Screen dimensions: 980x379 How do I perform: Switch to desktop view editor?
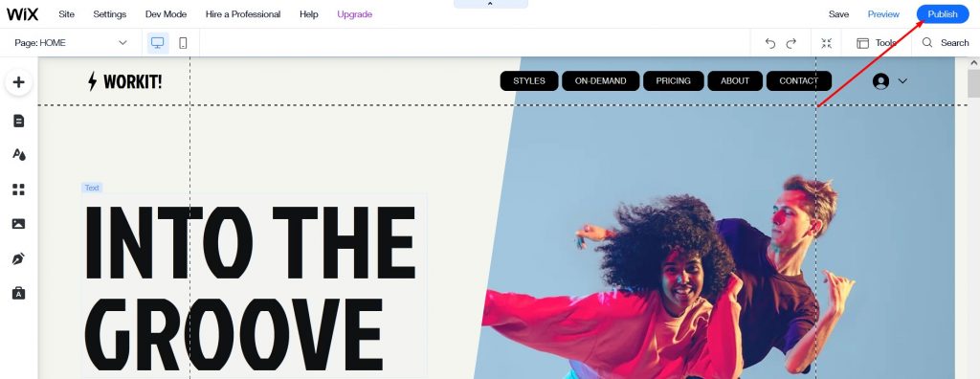[x=158, y=43]
